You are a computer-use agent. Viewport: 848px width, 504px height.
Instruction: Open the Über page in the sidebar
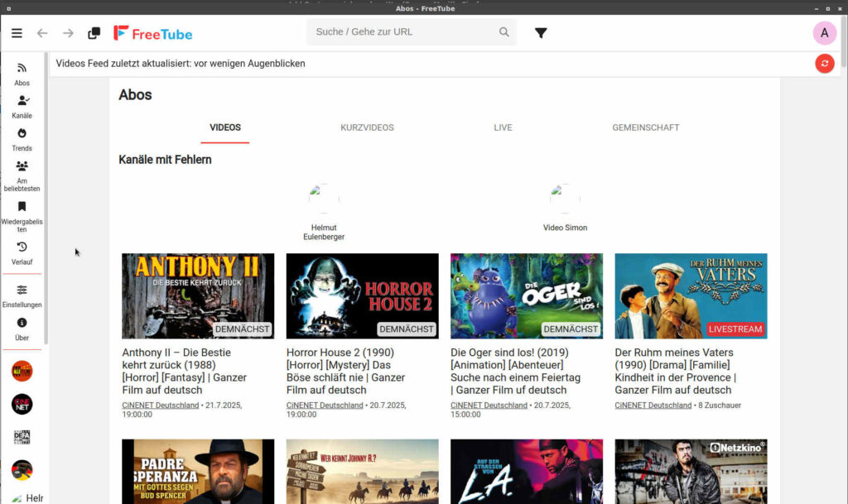click(22, 329)
